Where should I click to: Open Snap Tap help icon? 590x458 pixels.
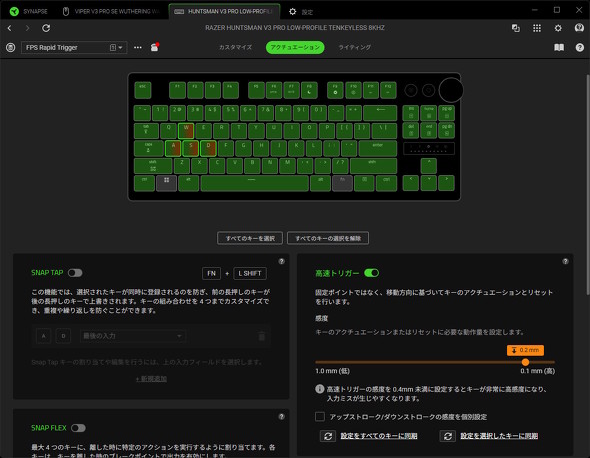pyautogui.click(x=281, y=261)
